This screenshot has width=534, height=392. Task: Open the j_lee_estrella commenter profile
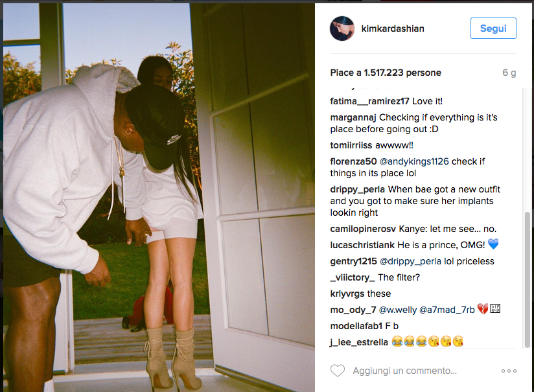pyautogui.click(x=359, y=342)
